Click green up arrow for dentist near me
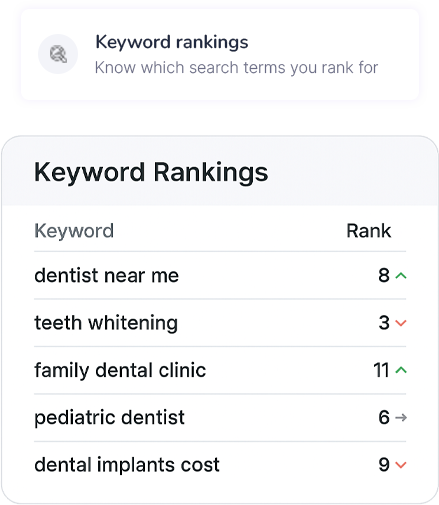Viewport: 439px width, 505px height. click(x=401, y=276)
